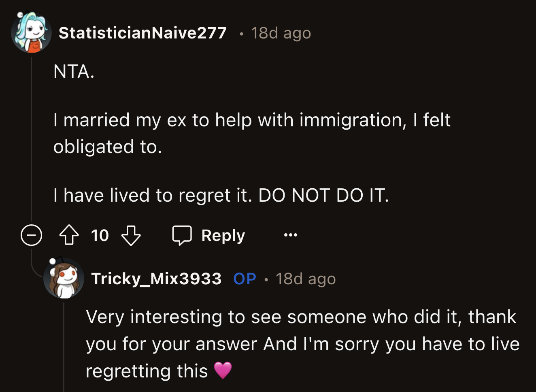Screen dimensions: 536x392
Task: Toggle thread visibility with the collapse control
Action: pyautogui.click(x=32, y=235)
